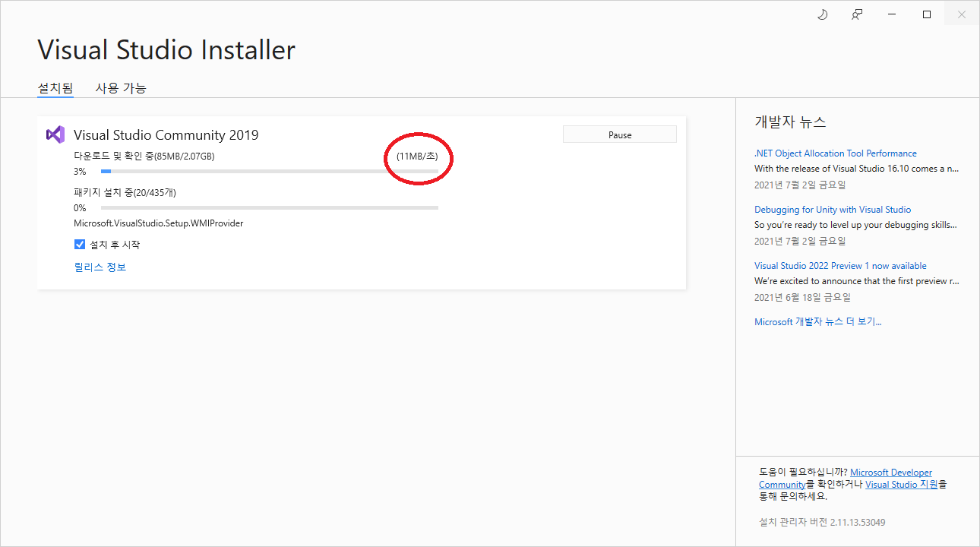Image resolution: width=980 pixels, height=547 pixels.
Task: Click 'So you're ready to level up' summary
Action: coord(855,225)
